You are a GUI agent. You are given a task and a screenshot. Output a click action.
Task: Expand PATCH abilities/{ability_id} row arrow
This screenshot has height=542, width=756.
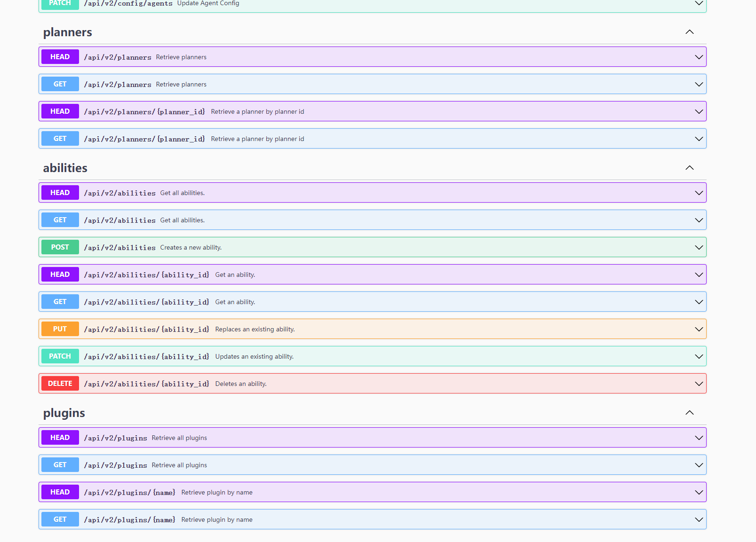pyautogui.click(x=699, y=356)
